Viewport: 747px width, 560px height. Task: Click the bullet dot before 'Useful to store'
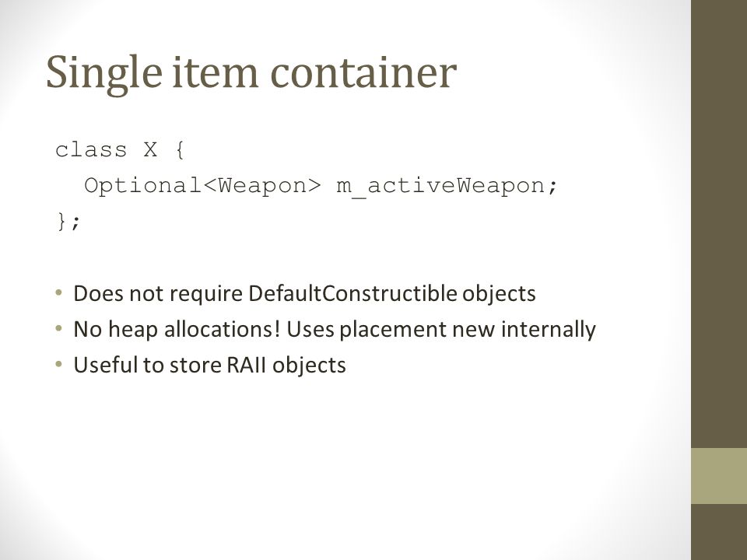58,364
